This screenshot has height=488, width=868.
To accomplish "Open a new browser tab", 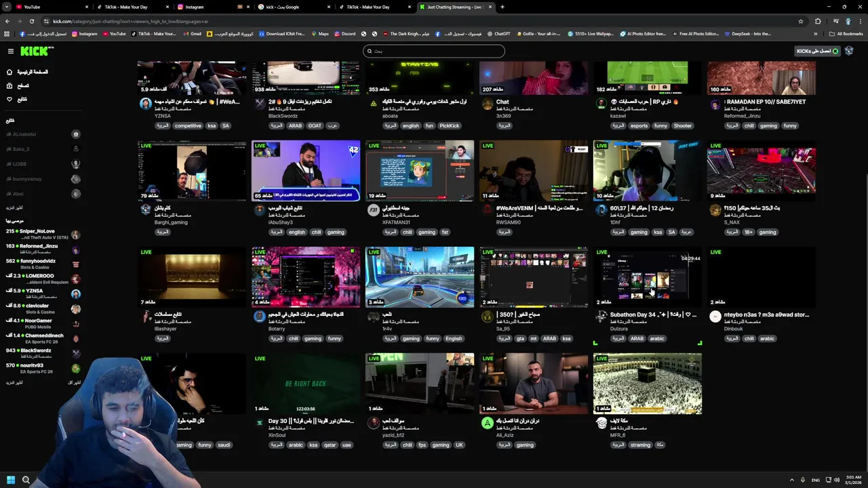I will coord(502,7).
